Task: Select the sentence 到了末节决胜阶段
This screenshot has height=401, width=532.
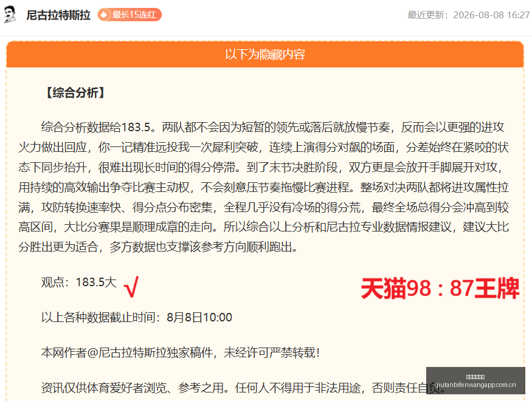Action: click(292, 167)
